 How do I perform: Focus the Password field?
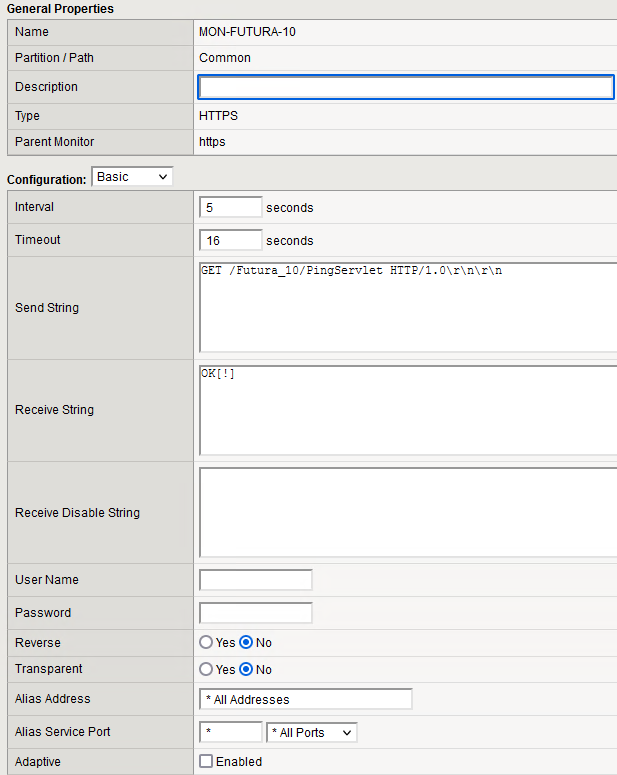coord(256,613)
